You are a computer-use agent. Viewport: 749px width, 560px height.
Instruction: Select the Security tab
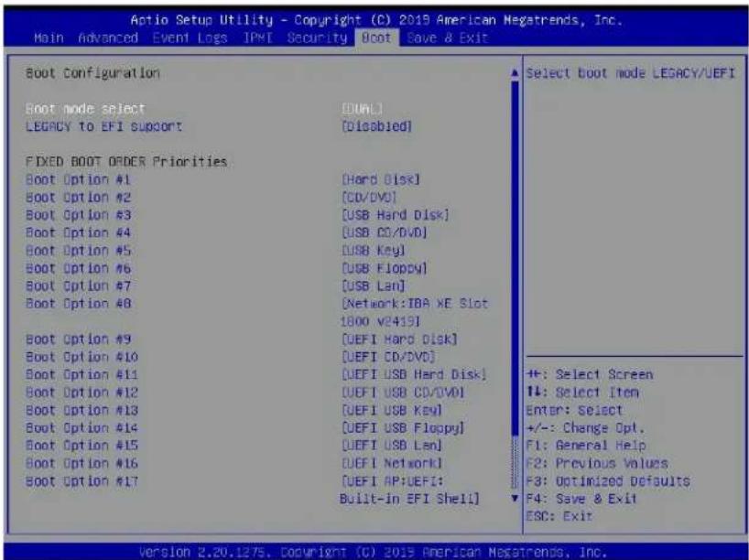click(x=317, y=38)
